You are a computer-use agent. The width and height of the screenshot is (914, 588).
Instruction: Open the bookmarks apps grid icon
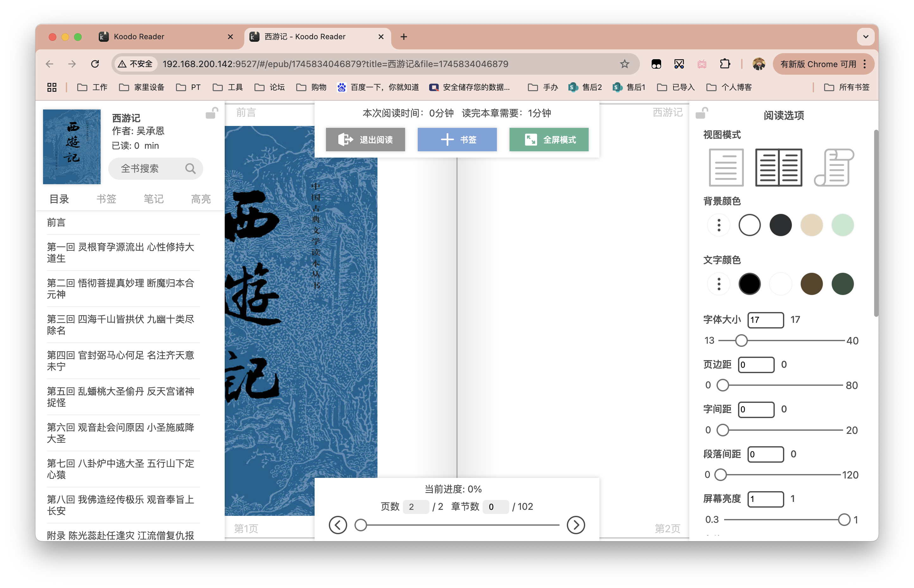coord(52,87)
